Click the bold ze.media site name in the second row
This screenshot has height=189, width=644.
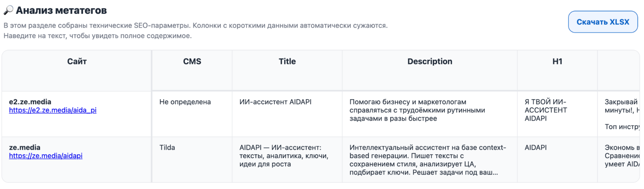[25, 148]
